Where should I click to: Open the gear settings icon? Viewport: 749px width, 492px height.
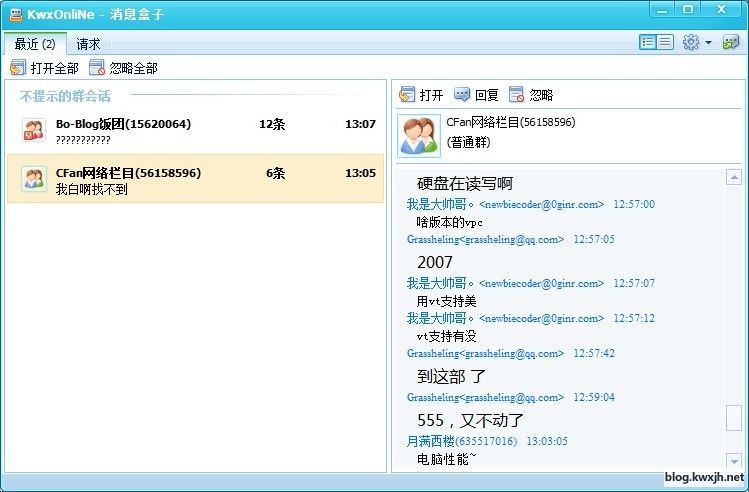click(x=691, y=42)
